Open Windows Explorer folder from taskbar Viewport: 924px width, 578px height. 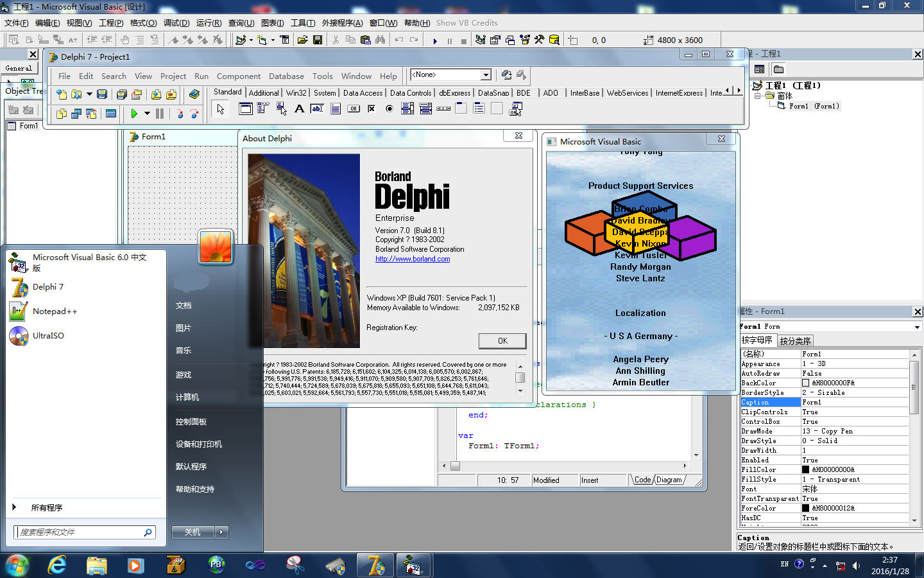click(x=97, y=565)
